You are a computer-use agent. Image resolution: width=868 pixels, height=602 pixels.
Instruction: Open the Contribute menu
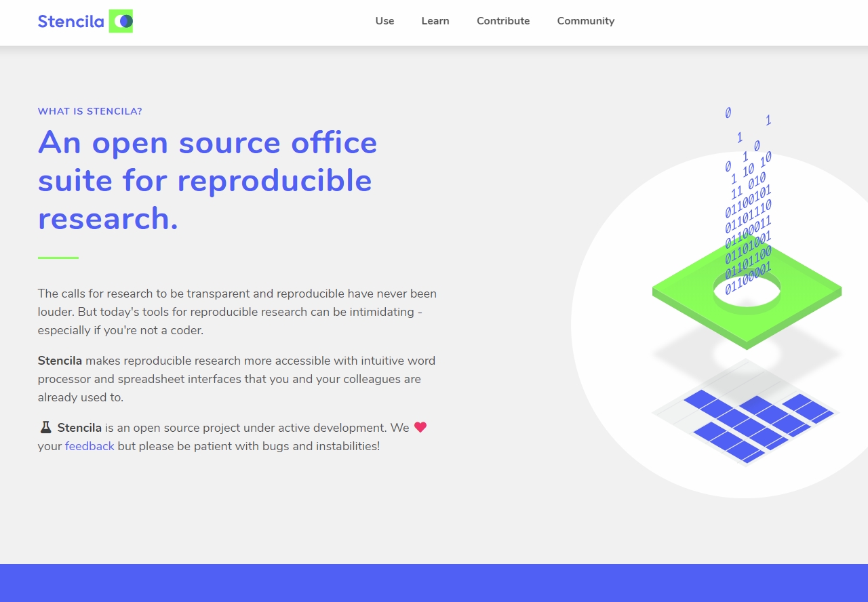click(x=503, y=21)
